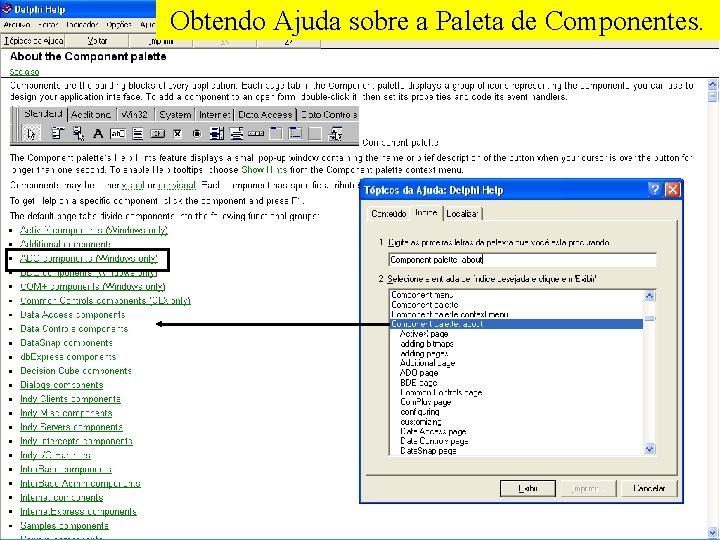
Task: Select the pointer arrow in the component palette
Action: 31,134
